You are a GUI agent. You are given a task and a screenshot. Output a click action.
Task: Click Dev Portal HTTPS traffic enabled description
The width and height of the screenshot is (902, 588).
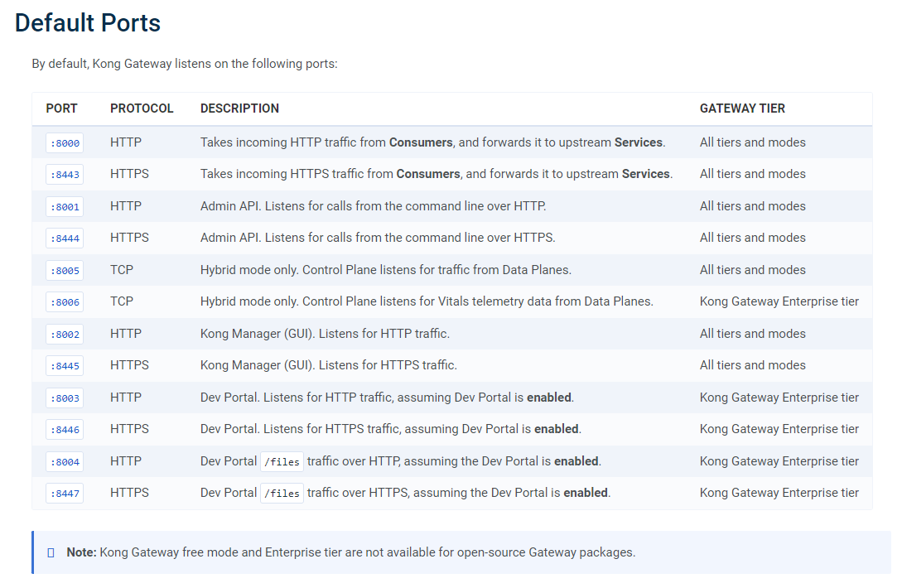click(x=391, y=429)
